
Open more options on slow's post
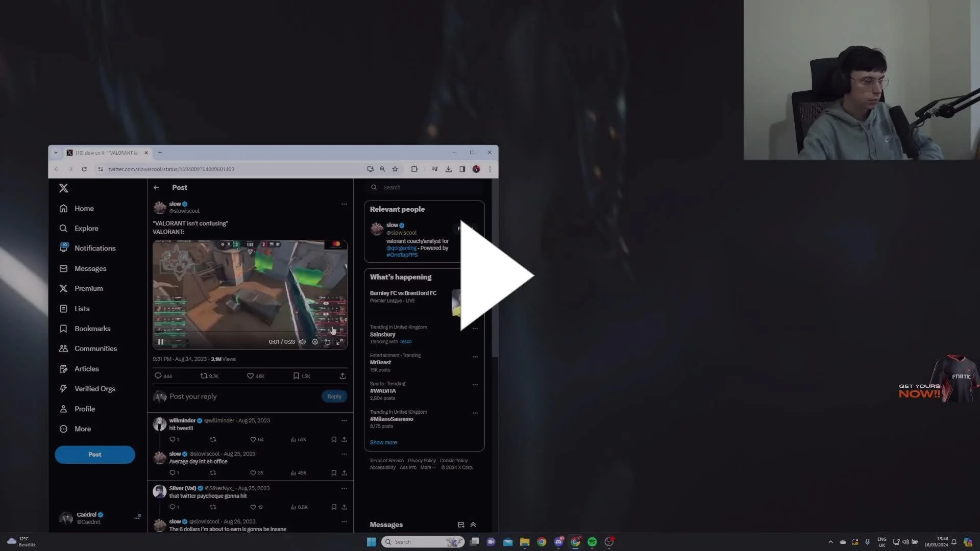344,204
